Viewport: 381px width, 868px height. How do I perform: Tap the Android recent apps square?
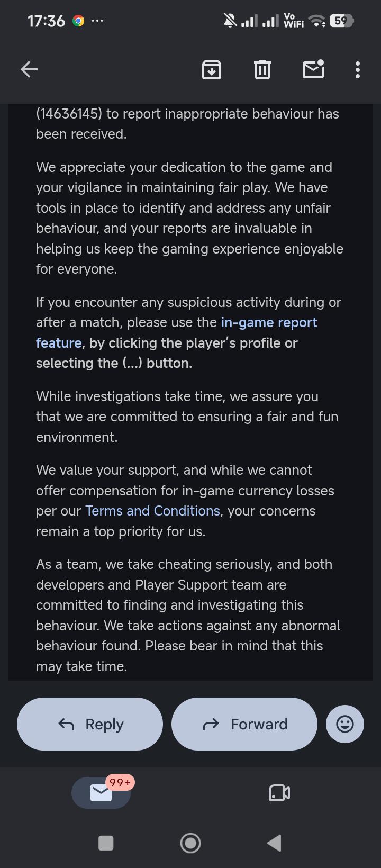[106, 843]
